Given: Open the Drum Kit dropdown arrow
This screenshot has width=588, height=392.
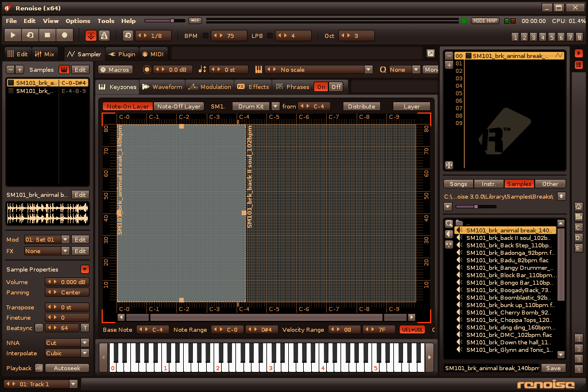Looking at the screenshot, I should coord(275,106).
